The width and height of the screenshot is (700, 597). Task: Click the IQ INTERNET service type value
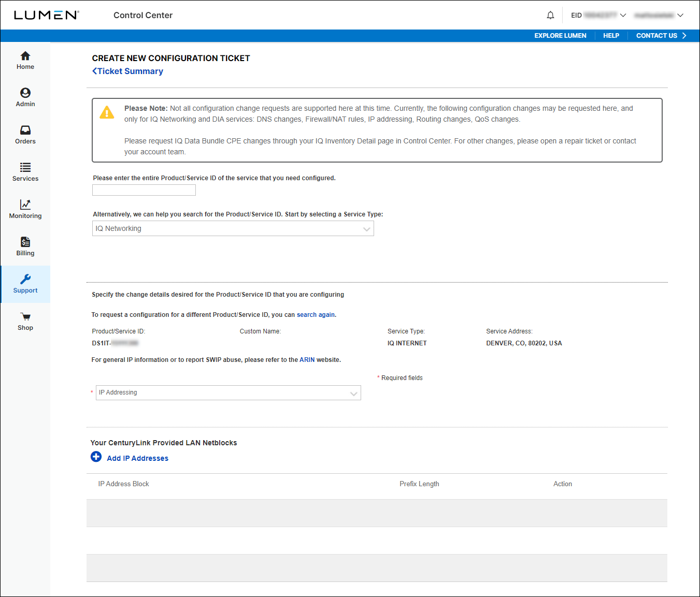[x=407, y=343]
